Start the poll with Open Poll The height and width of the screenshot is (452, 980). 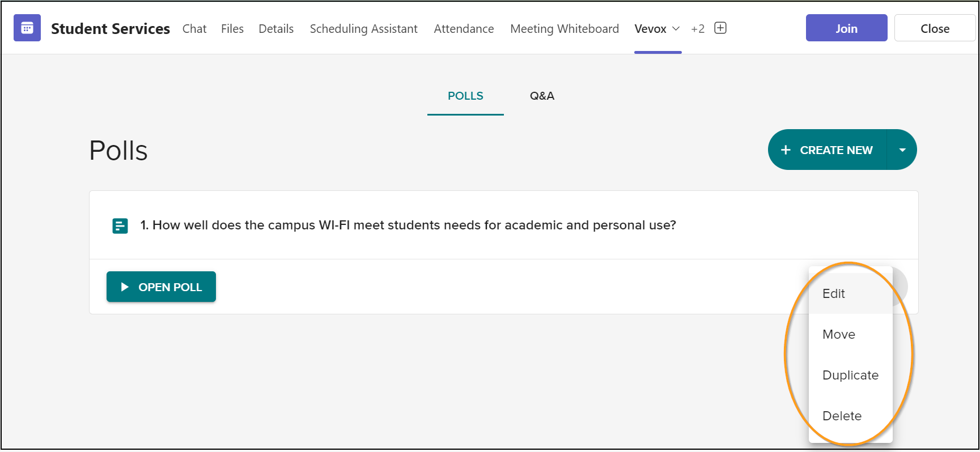161,287
